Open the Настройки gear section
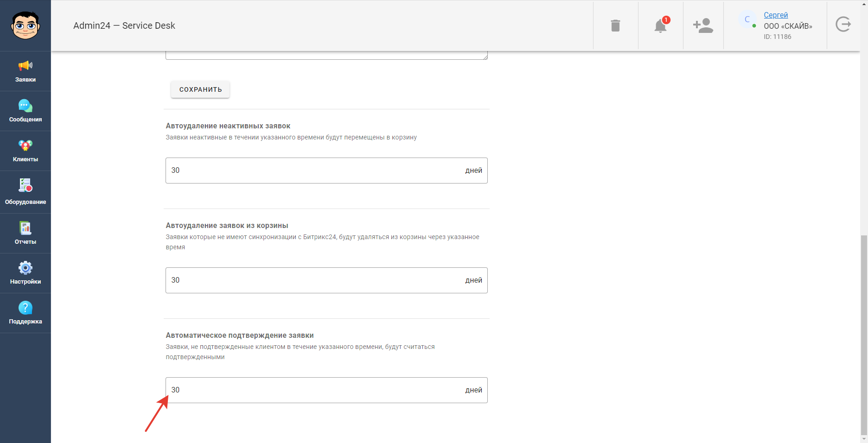 (26, 273)
